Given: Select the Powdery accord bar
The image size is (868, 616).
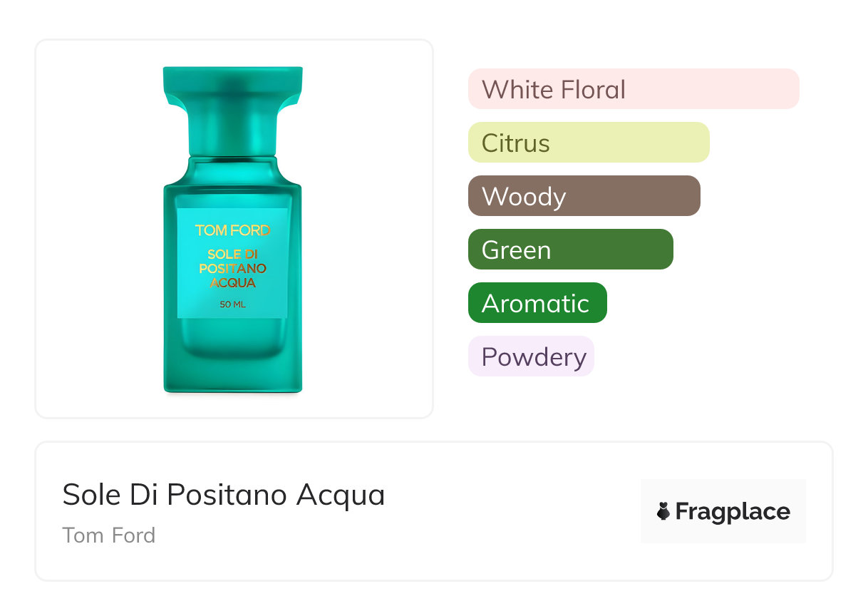Looking at the screenshot, I should click(531, 356).
